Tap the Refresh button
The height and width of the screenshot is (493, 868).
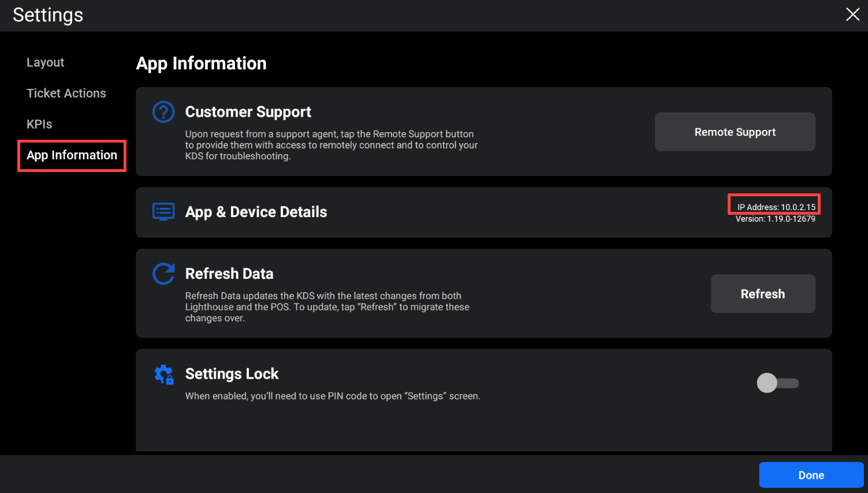[762, 294]
